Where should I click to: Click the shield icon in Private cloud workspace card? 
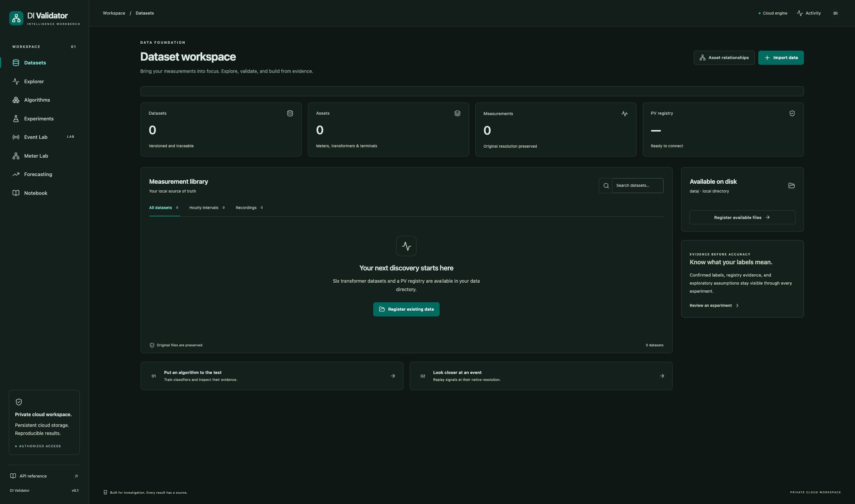pyautogui.click(x=19, y=402)
